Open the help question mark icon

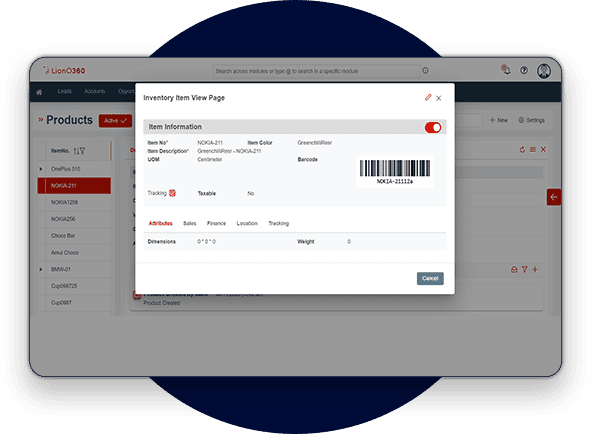tap(524, 70)
